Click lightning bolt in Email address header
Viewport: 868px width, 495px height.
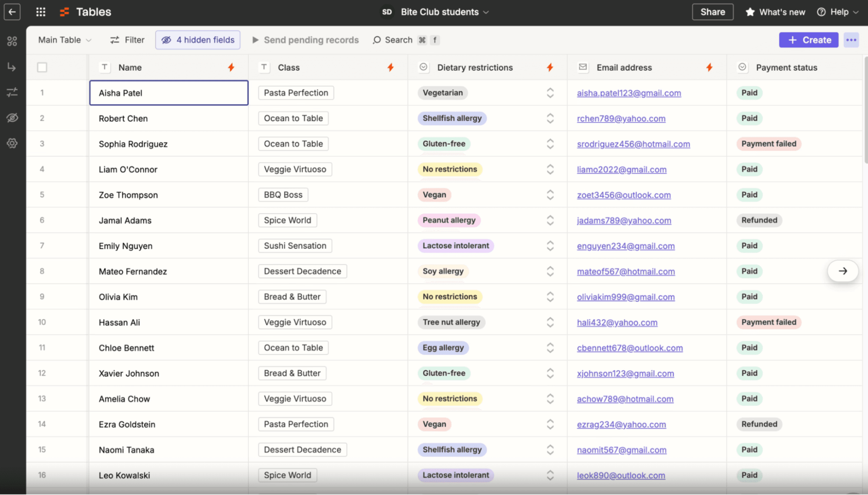click(x=709, y=67)
